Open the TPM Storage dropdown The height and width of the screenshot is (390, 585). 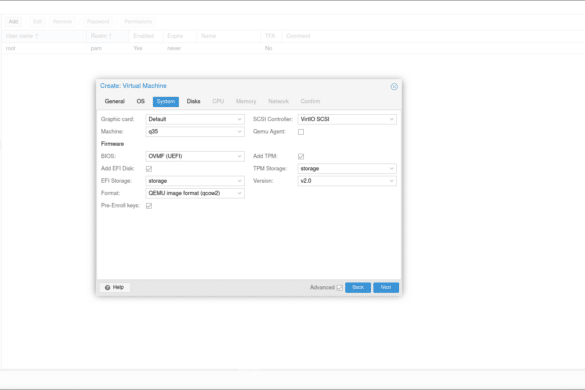point(347,169)
